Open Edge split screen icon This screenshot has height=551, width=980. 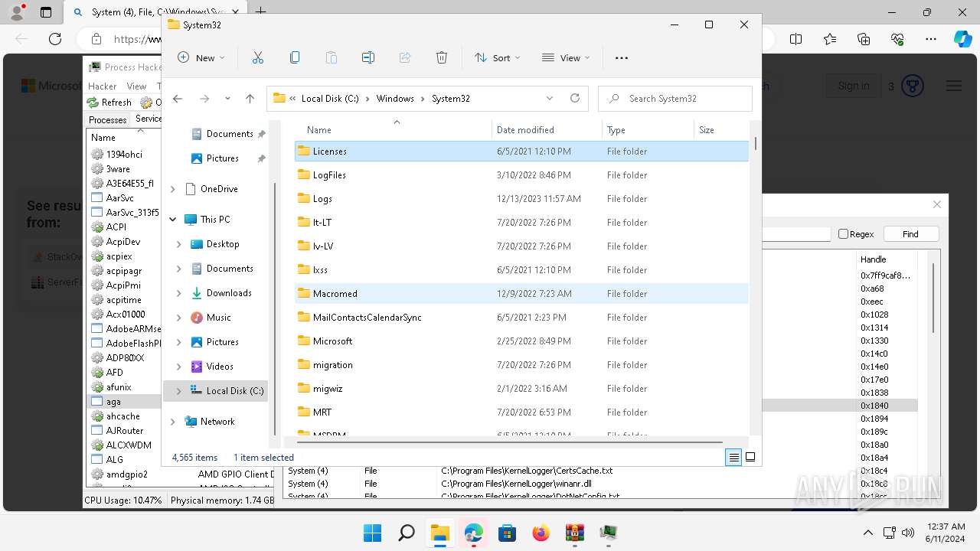point(796,39)
